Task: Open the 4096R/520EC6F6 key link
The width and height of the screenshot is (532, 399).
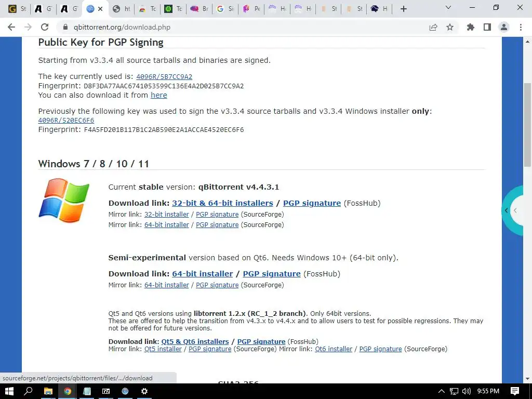Action: (x=66, y=121)
